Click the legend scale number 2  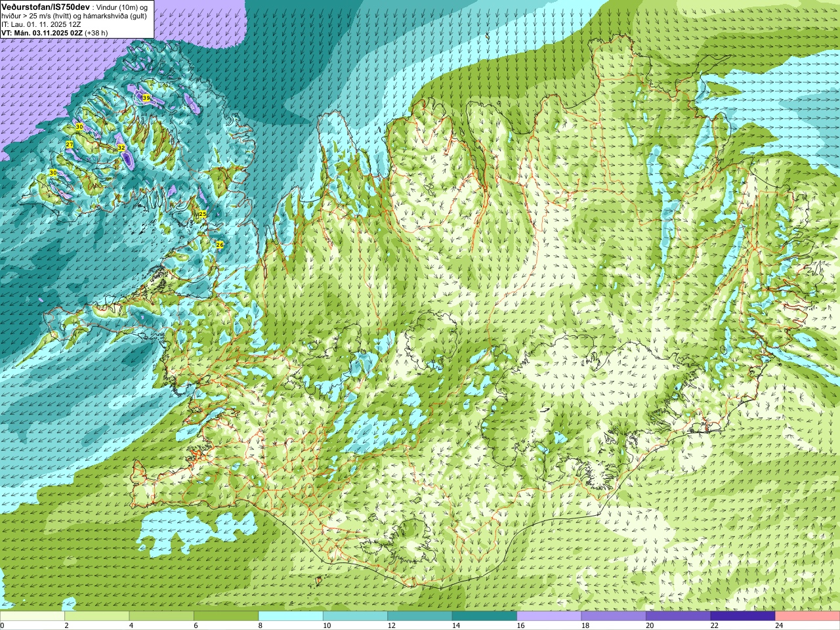[x=66, y=625]
